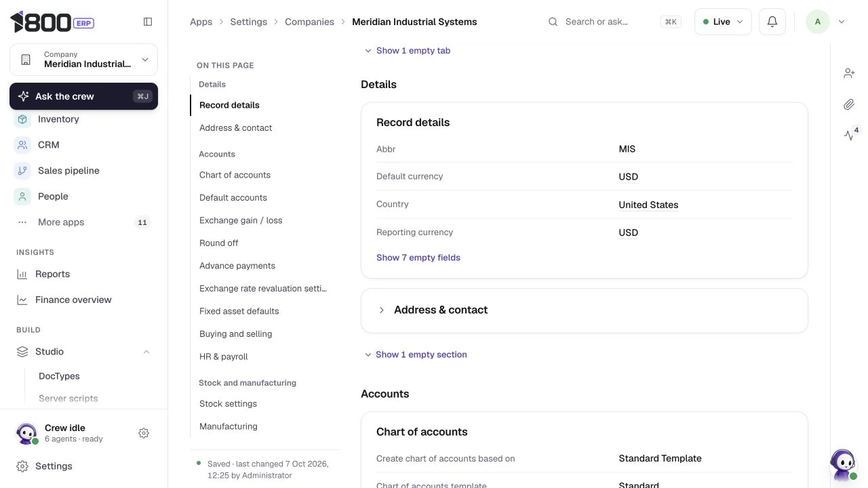Expand the Address & contact section
Viewport: 868px width, 488px height.
tap(585, 310)
